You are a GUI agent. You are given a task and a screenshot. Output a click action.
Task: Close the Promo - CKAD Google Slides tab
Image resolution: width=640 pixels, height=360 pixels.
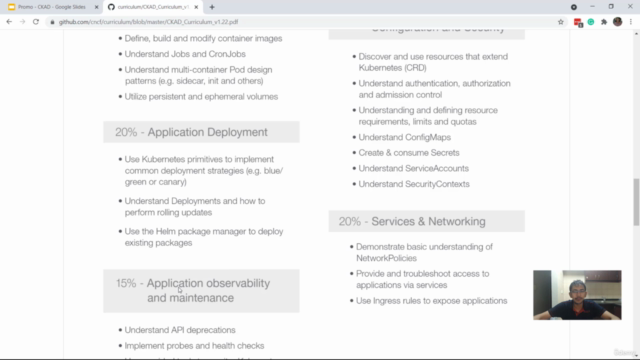[96, 7]
